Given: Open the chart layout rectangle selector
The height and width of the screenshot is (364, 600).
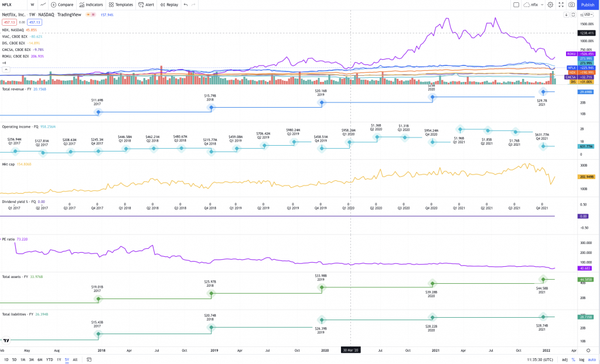Looking at the screenshot, I should [x=516, y=5].
